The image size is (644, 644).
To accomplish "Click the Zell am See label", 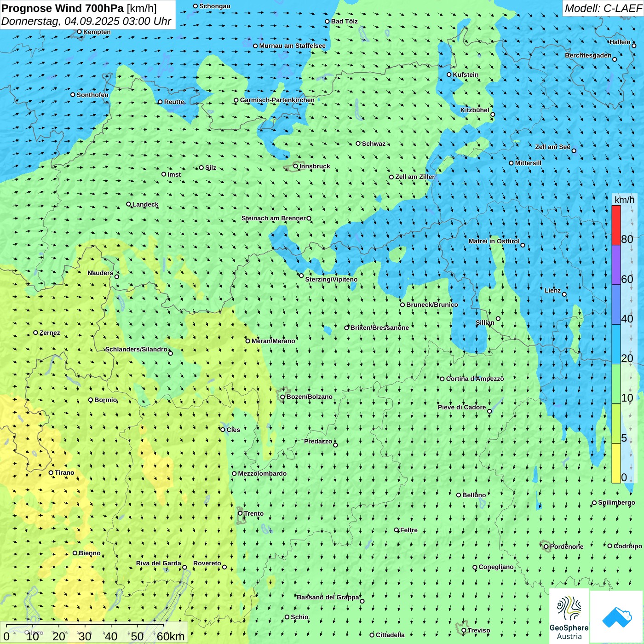I will (x=552, y=147).
